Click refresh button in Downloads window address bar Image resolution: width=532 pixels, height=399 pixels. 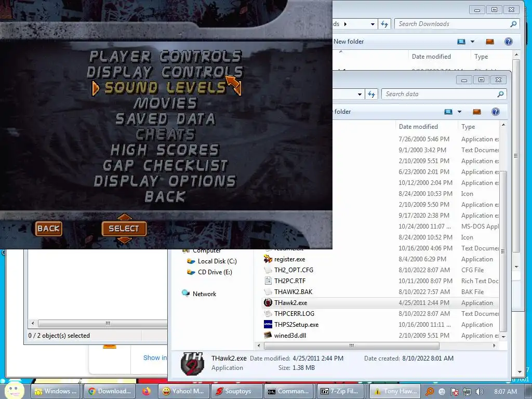click(384, 24)
